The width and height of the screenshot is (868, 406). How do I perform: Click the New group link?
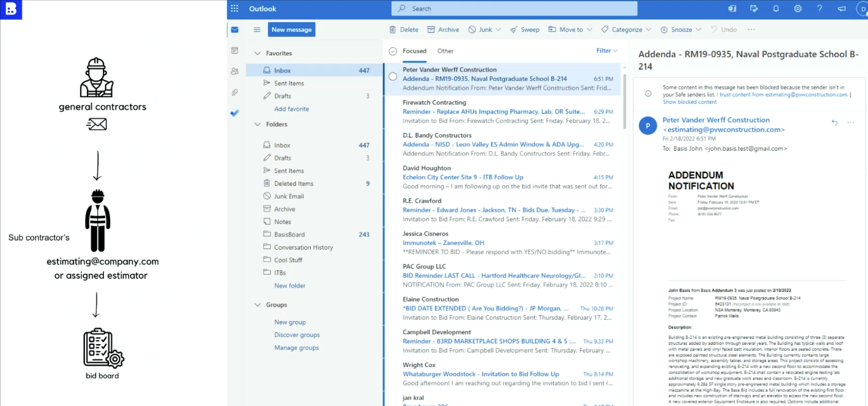tap(290, 322)
